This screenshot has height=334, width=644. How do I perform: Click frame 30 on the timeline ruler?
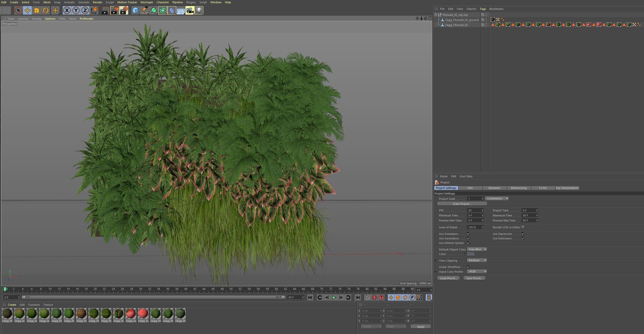click(141, 289)
